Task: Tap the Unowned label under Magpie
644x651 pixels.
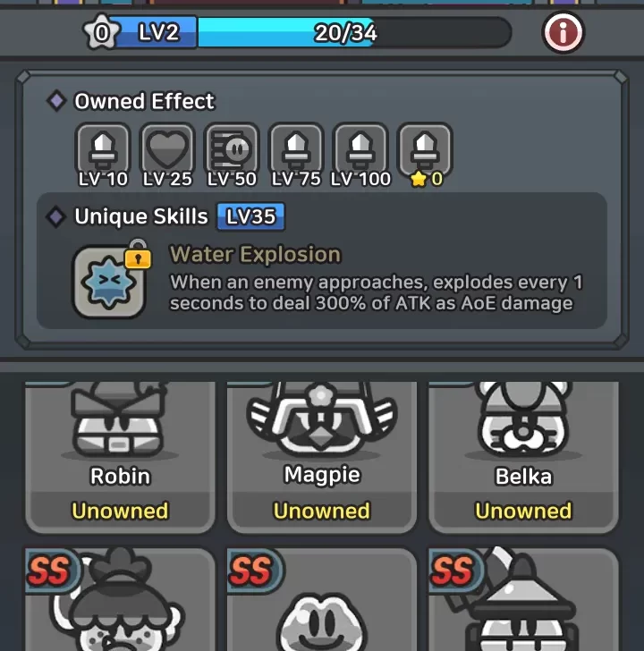Action: pyautogui.click(x=321, y=511)
